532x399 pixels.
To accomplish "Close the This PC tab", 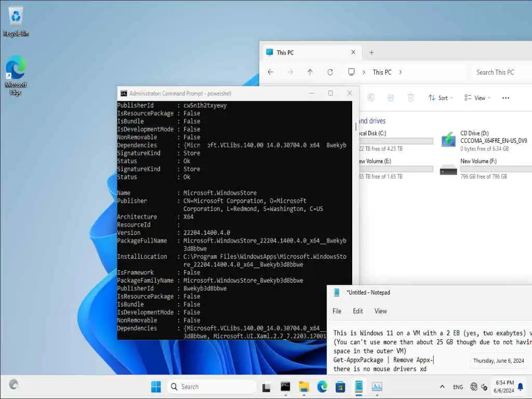I will pos(353,52).
